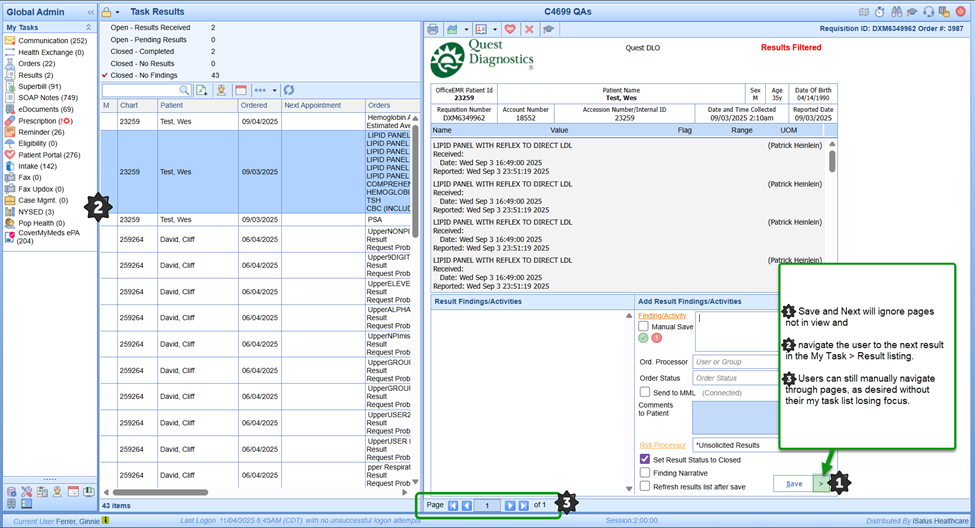The width and height of the screenshot is (975, 528).
Task: Export the task list with the Excel icon
Action: [x=201, y=90]
